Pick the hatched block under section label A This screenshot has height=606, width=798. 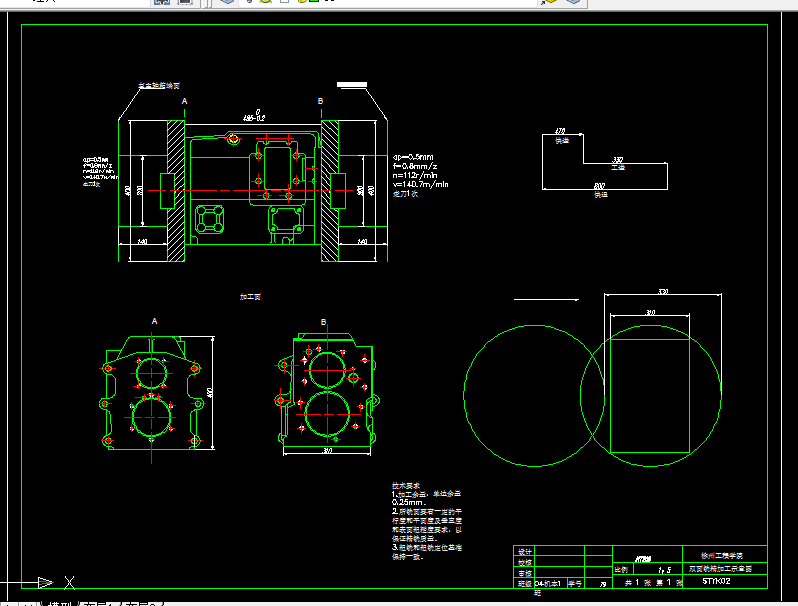(176, 191)
